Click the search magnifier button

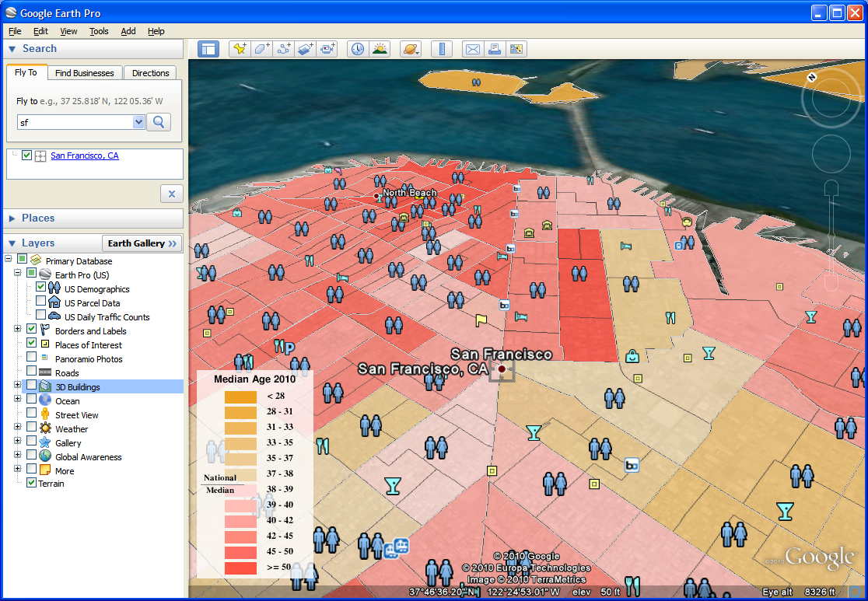tap(159, 122)
